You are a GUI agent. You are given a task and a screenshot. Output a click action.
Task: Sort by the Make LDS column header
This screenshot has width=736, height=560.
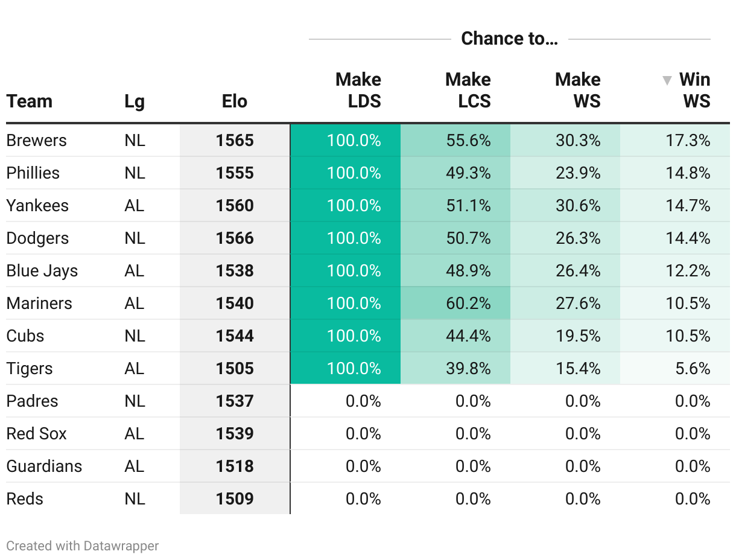[358, 90]
